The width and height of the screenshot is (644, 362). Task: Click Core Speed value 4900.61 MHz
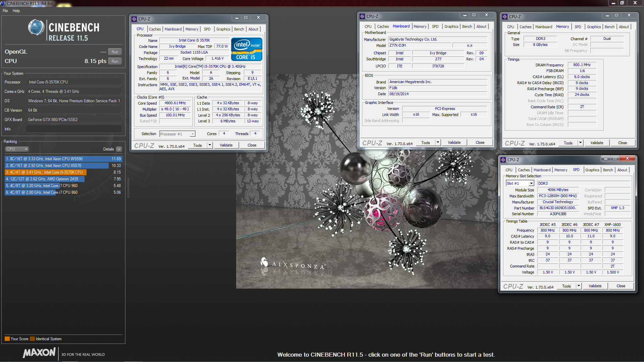(x=175, y=103)
